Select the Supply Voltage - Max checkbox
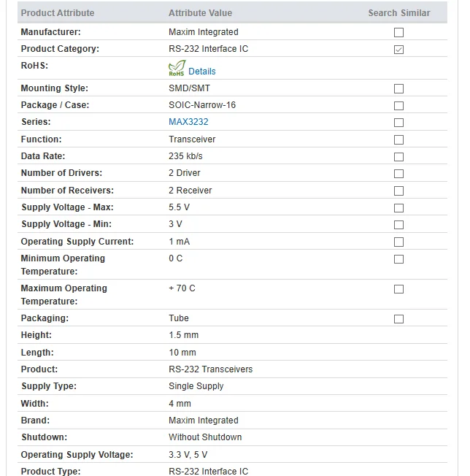This screenshot has height=476, width=470. (398, 208)
